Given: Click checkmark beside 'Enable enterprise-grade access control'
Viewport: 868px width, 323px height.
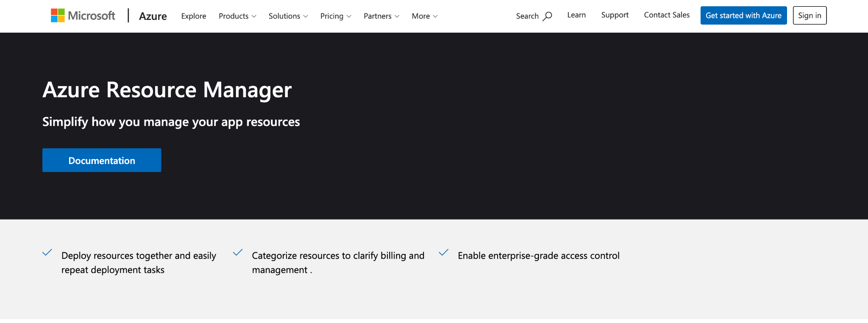Looking at the screenshot, I should coord(443,253).
